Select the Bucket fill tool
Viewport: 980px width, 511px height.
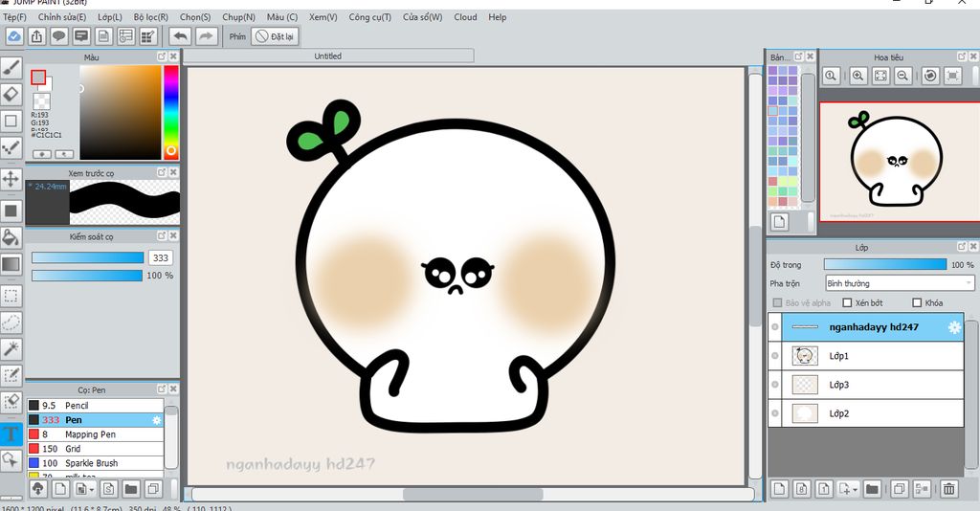(11, 237)
